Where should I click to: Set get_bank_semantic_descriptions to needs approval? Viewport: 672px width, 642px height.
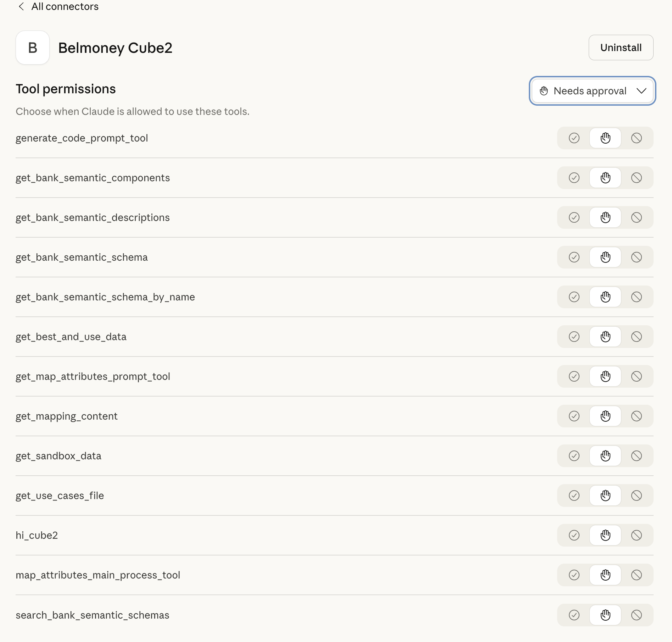(x=605, y=217)
